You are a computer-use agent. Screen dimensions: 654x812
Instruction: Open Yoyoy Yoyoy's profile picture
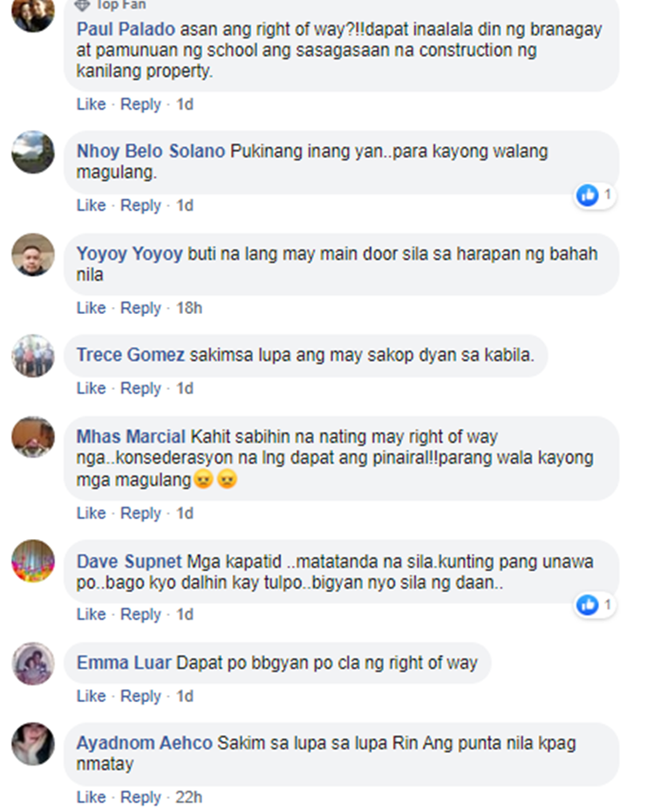[33, 255]
